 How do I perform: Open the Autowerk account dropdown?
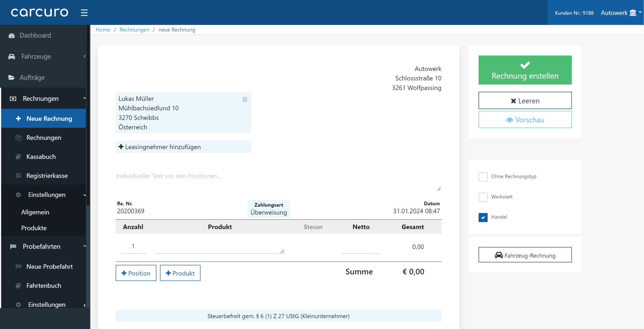(x=621, y=13)
